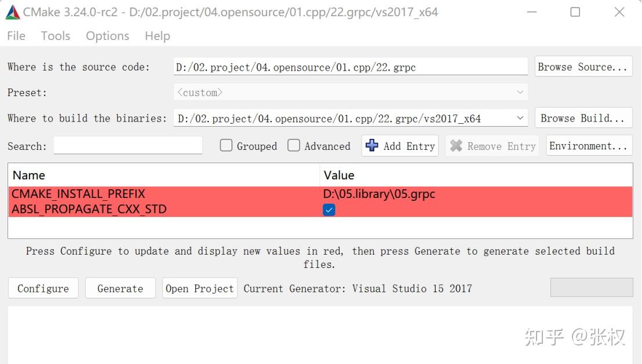Uncheck ABSL_PROPAGATE_CXX_STD value

329,210
